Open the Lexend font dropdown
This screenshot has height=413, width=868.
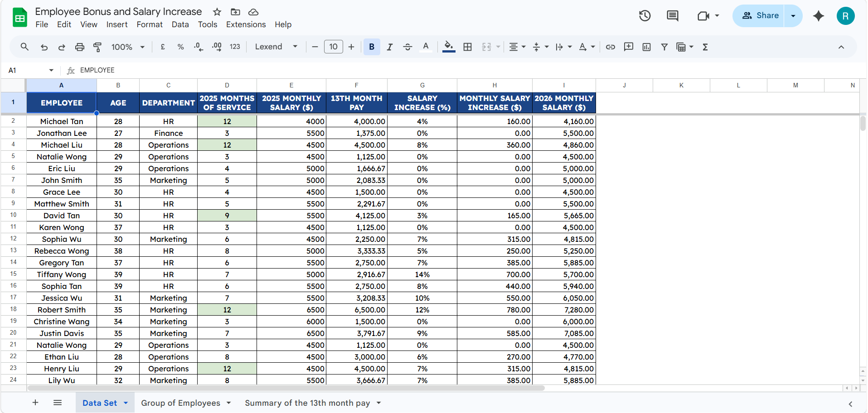click(276, 47)
